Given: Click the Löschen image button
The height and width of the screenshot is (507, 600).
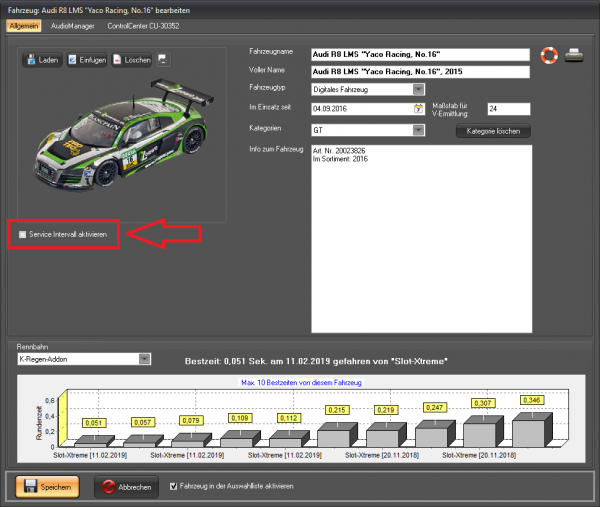Looking at the screenshot, I should point(132,60).
